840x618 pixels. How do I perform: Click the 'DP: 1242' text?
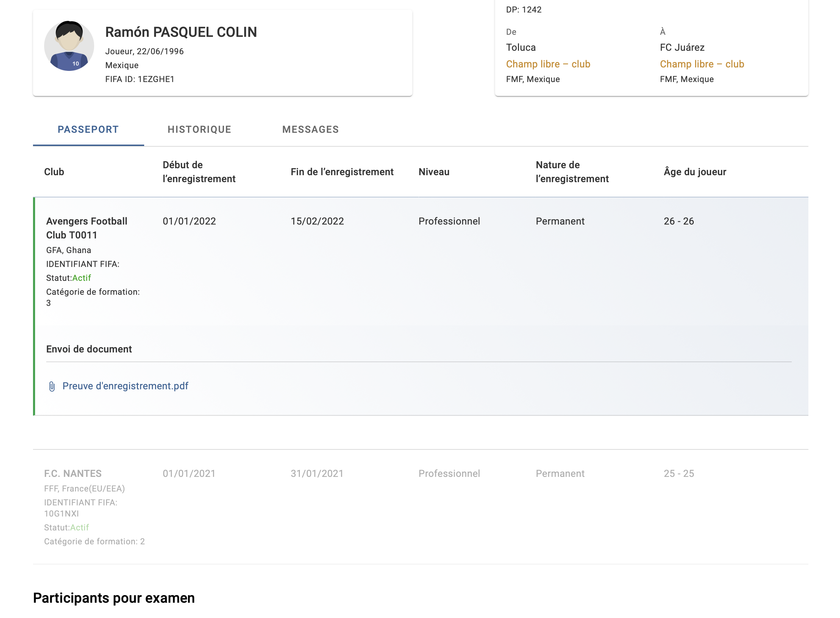pyautogui.click(x=524, y=10)
